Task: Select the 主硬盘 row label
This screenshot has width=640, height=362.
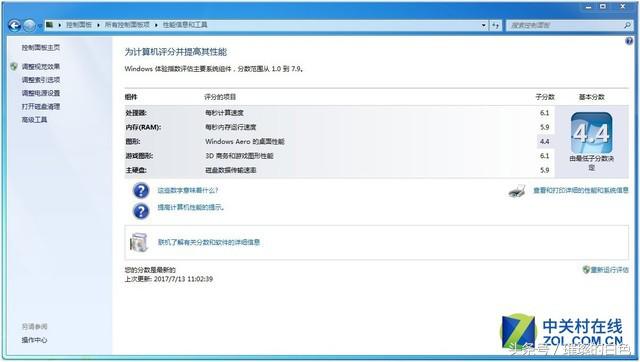Action: (136, 170)
